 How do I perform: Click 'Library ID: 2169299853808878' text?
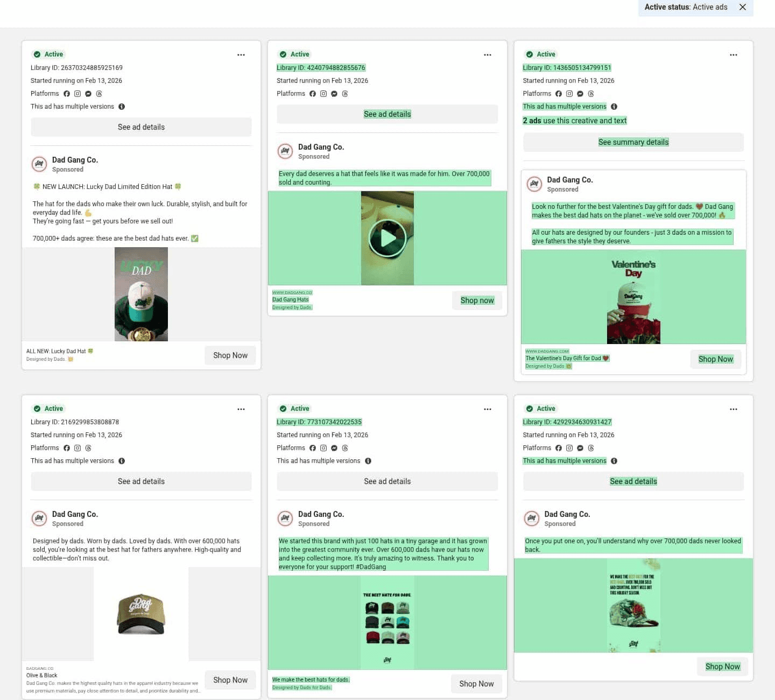click(x=75, y=422)
